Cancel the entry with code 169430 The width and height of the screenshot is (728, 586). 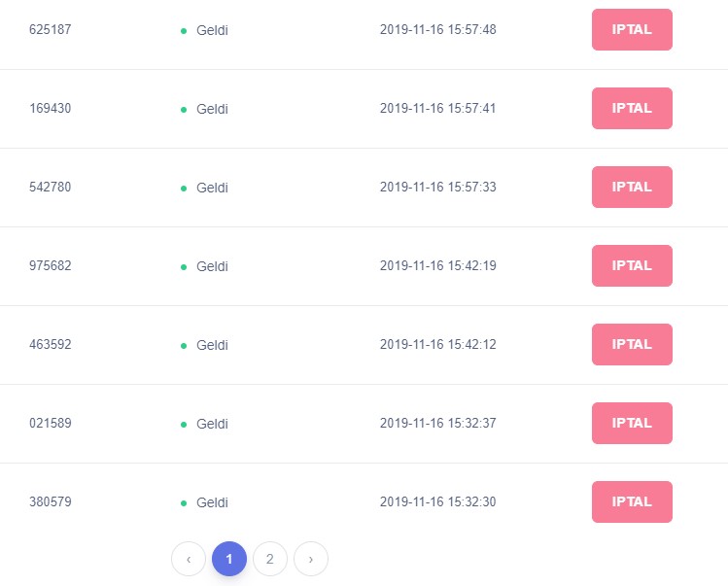click(632, 108)
